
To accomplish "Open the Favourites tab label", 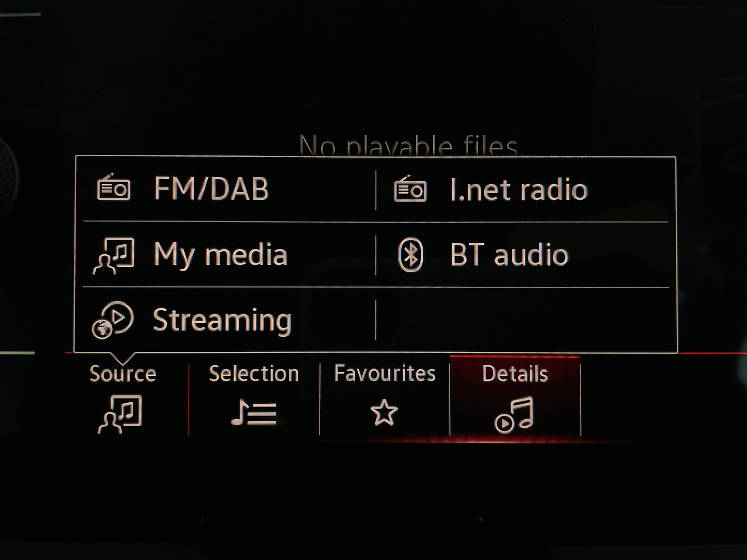I will pos(385,373).
